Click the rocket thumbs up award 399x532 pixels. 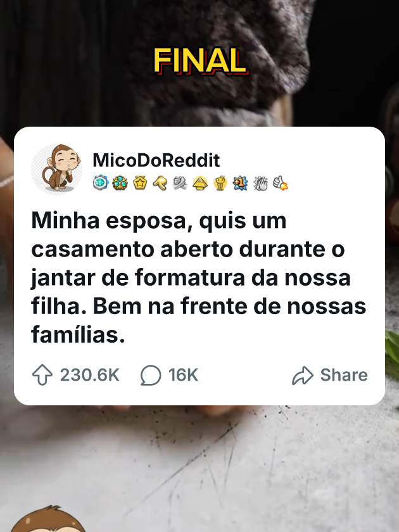[280, 183]
